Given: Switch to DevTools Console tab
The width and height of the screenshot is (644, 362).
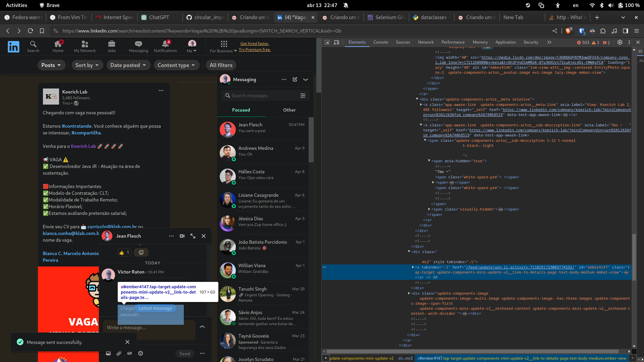Looking at the screenshot, I should point(381,42).
